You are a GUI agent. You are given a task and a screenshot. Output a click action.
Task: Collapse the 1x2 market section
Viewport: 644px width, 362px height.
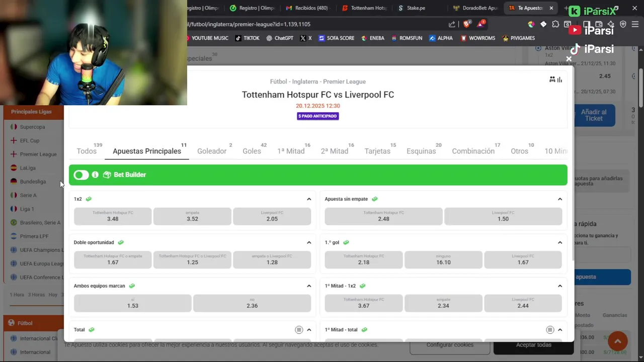tap(309, 199)
